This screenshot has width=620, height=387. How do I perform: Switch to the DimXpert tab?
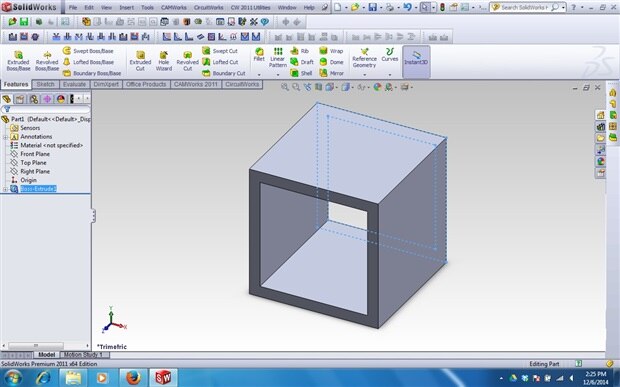106,84
